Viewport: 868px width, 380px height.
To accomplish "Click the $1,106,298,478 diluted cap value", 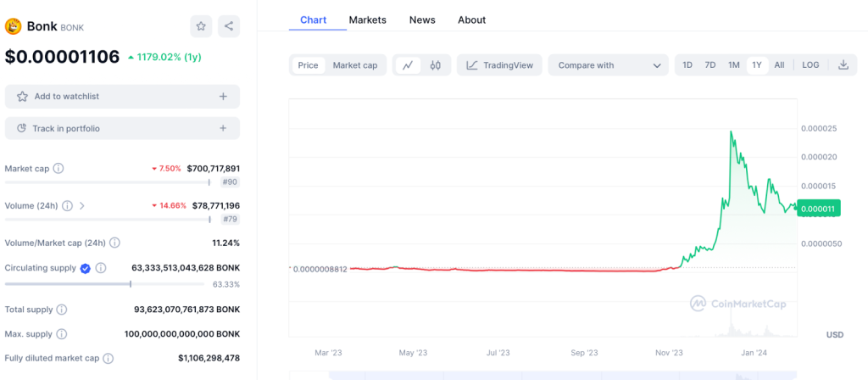I will click(x=209, y=359).
